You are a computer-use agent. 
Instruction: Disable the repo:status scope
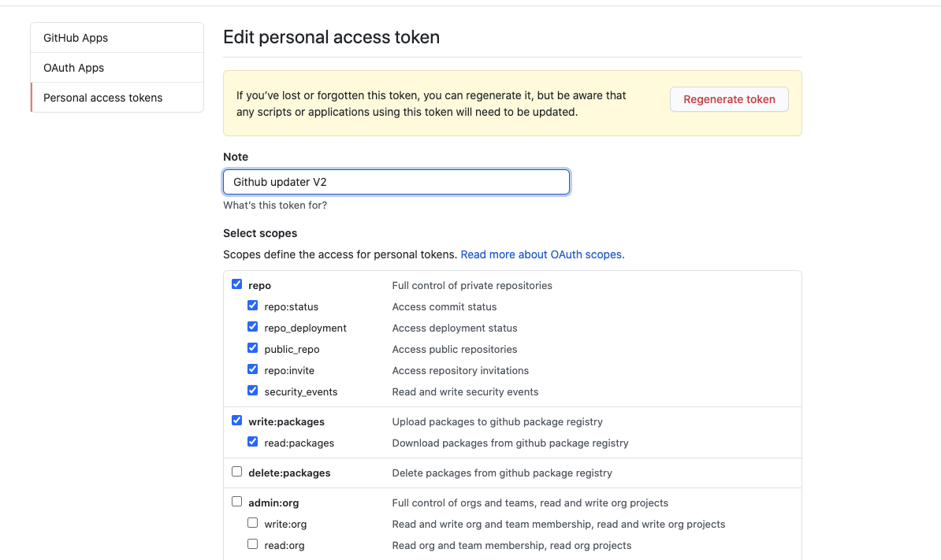252,306
